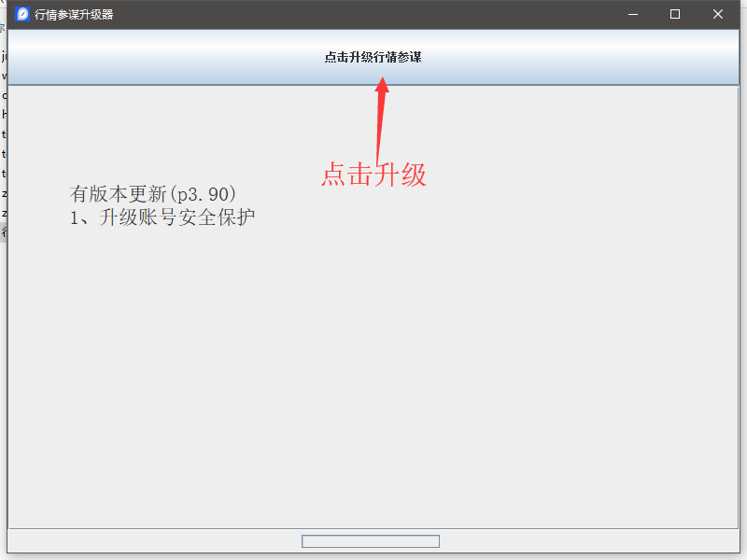Click the 点击升级行情参谋 upgrade button
The width and height of the screenshot is (747, 560).
click(x=373, y=57)
